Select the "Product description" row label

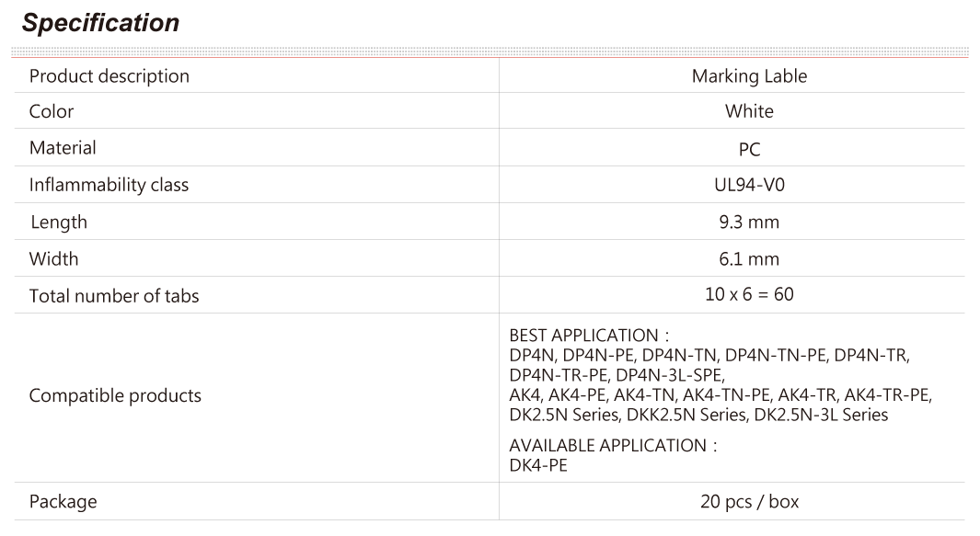click(x=110, y=76)
